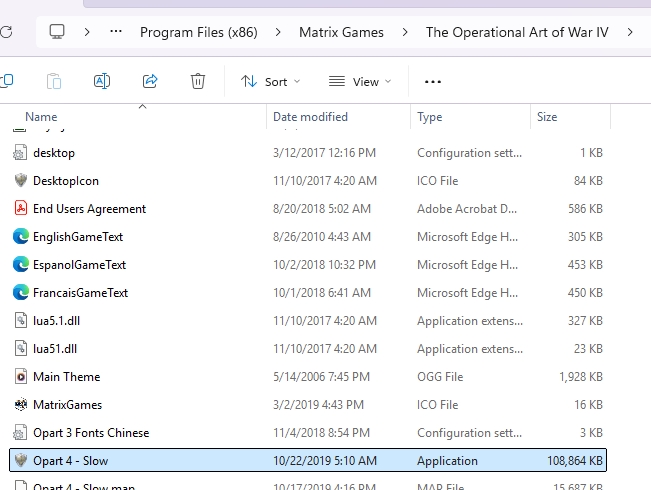Open the See more ellipsis menu in toolbar
Viewport: 651px width, 490px height.
pyautogui.click(x=433, y=82)
